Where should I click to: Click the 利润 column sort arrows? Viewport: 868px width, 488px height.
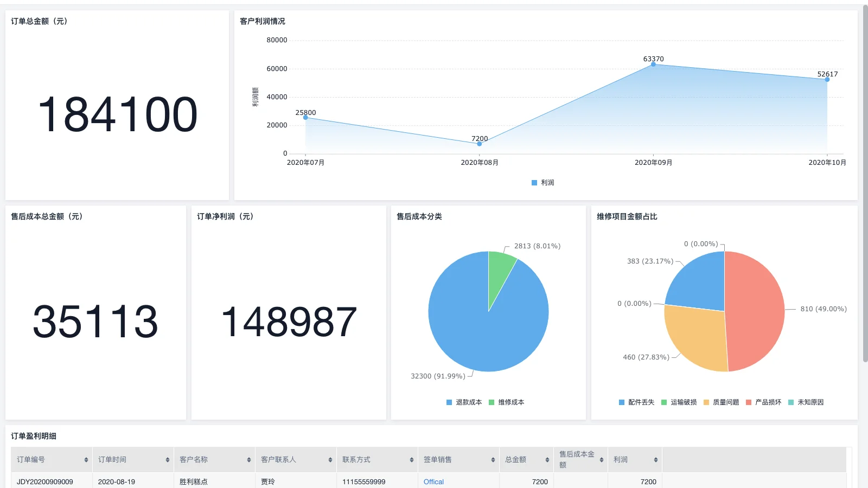pos(655,459)
